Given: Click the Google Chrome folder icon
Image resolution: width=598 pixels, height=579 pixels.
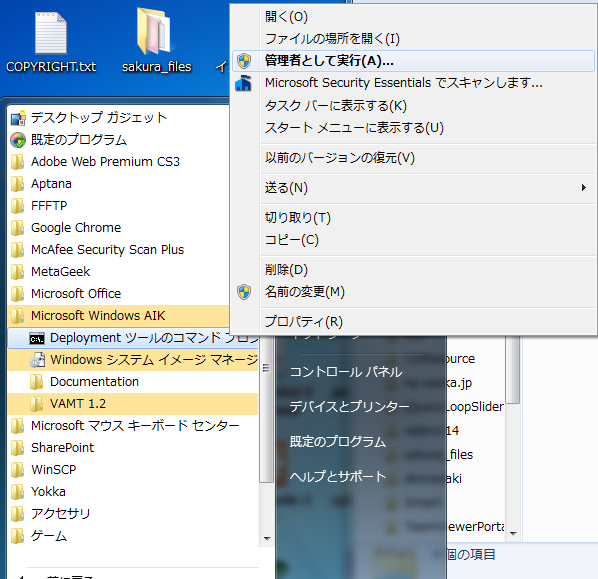Looking at the screenshot, I should click(x=18, y=228).
